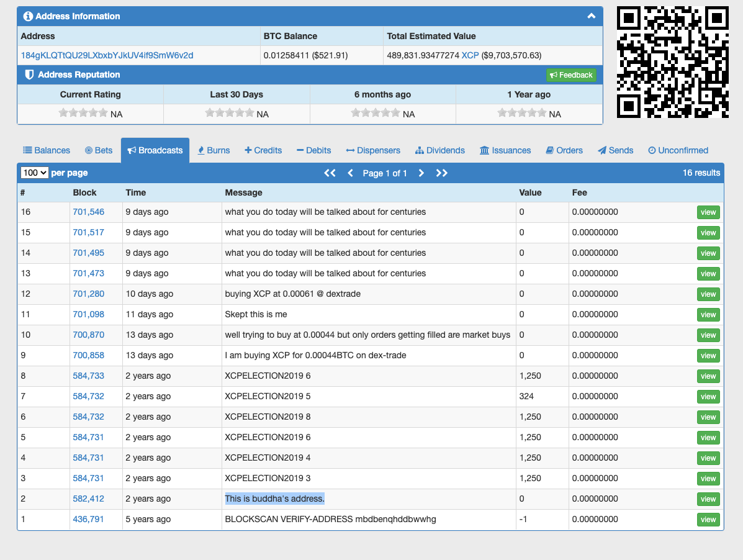Open block 701,098 link

click(89, 314)
